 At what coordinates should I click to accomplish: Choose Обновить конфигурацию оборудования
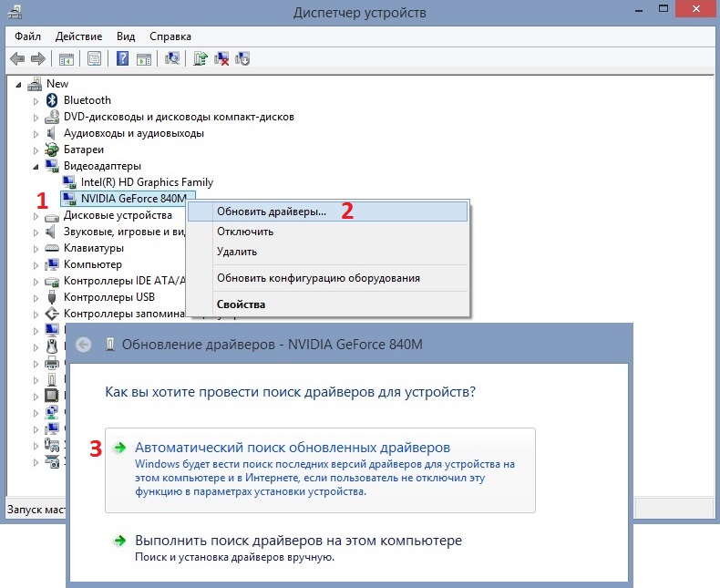click(x=327, y=278)
